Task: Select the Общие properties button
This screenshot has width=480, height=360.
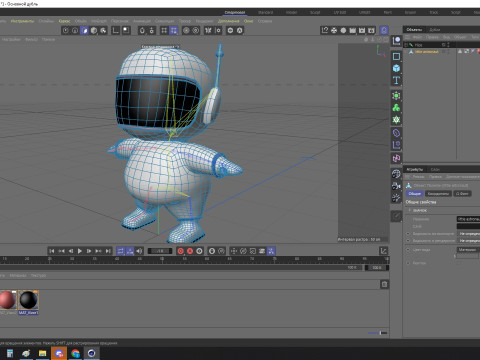Action: point(415,193)
